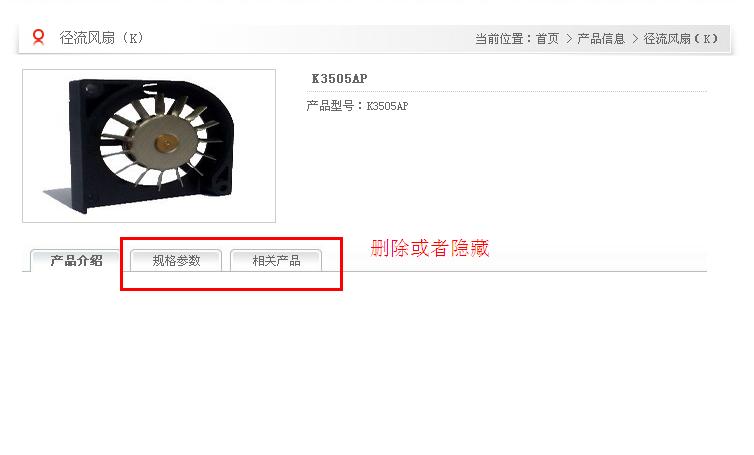The image size is (754, 455).
Task: Switch to the 产品介绍 tab
Action: pos(75,261)
